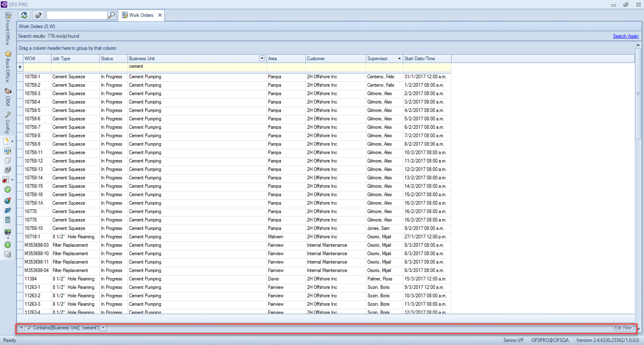644x345 pixels.
Task: Remove the filter with the X button
Action: pyautogui.click(x=21, y=328)
